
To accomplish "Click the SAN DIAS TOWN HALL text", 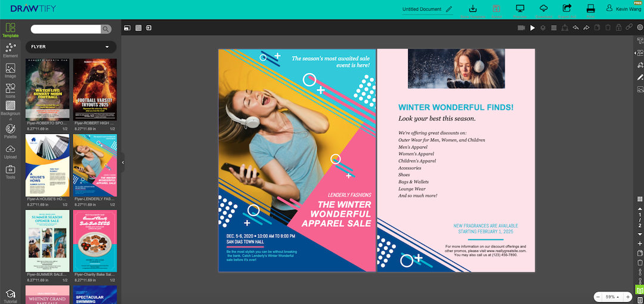I will (245, 242).
